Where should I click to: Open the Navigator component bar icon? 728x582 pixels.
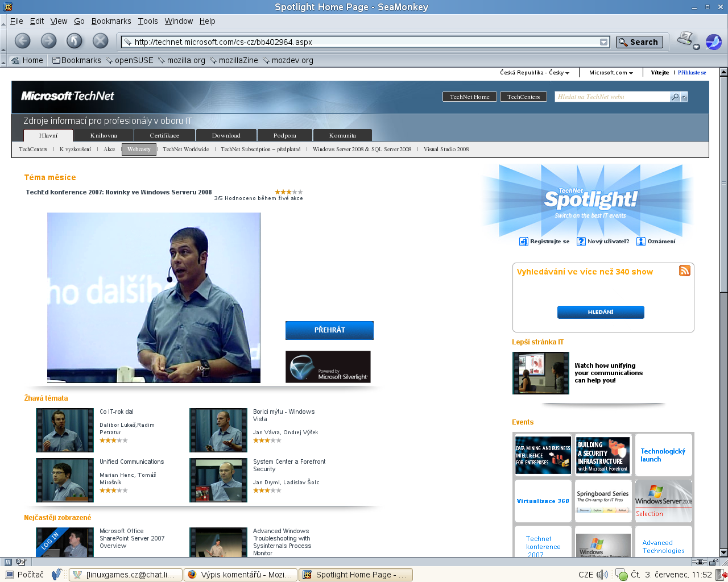click(x=8, y=562)
